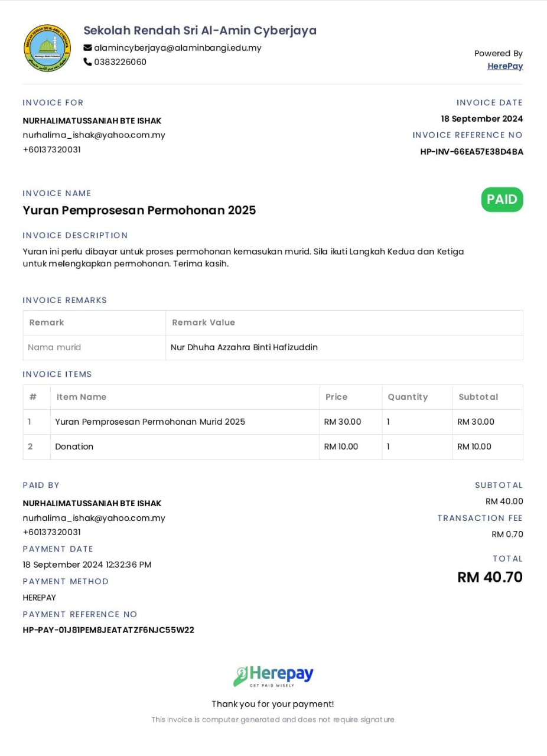Click the green PAID status badge
Viewport: 547px width, 756px height.
click(502, 199)
